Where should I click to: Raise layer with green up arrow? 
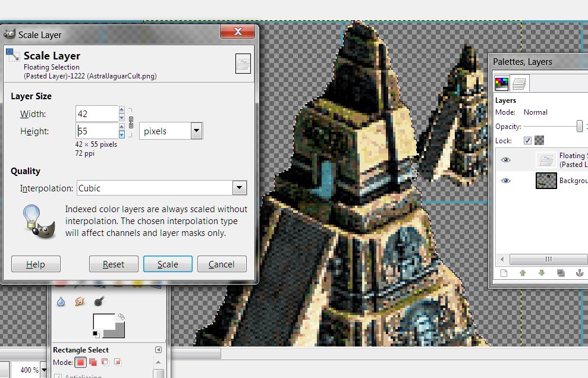(523, 273)
